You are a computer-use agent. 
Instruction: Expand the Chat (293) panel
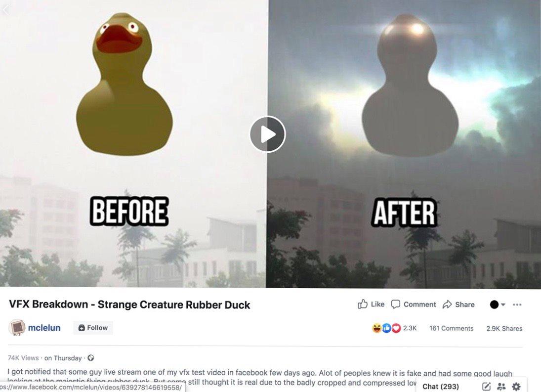point(441,387)
